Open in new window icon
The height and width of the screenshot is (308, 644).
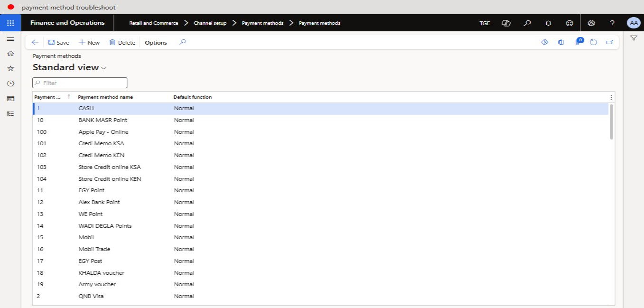click(609, 42)
